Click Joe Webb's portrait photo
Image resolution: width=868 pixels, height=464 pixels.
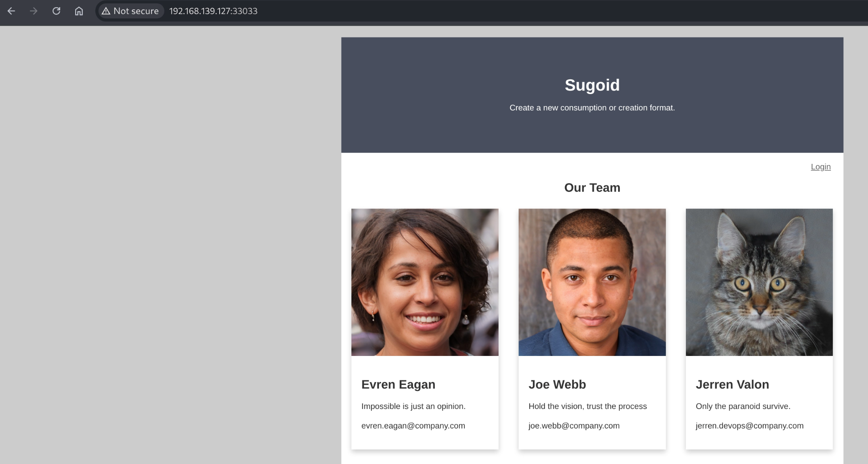tap(592, 282)
